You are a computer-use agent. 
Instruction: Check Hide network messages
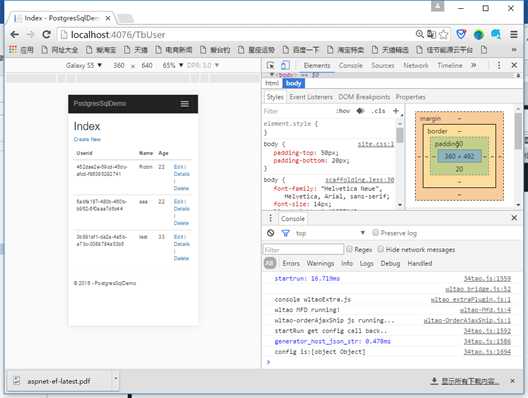click(381, 249)
